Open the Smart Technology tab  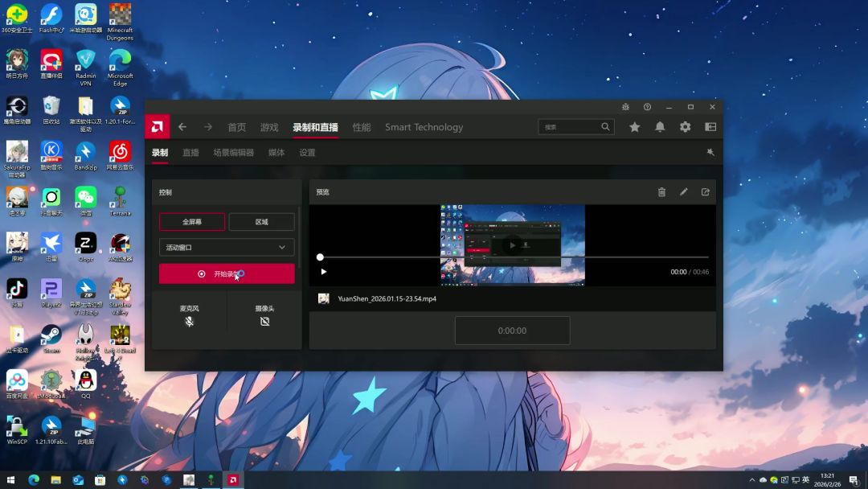point(424,127)
